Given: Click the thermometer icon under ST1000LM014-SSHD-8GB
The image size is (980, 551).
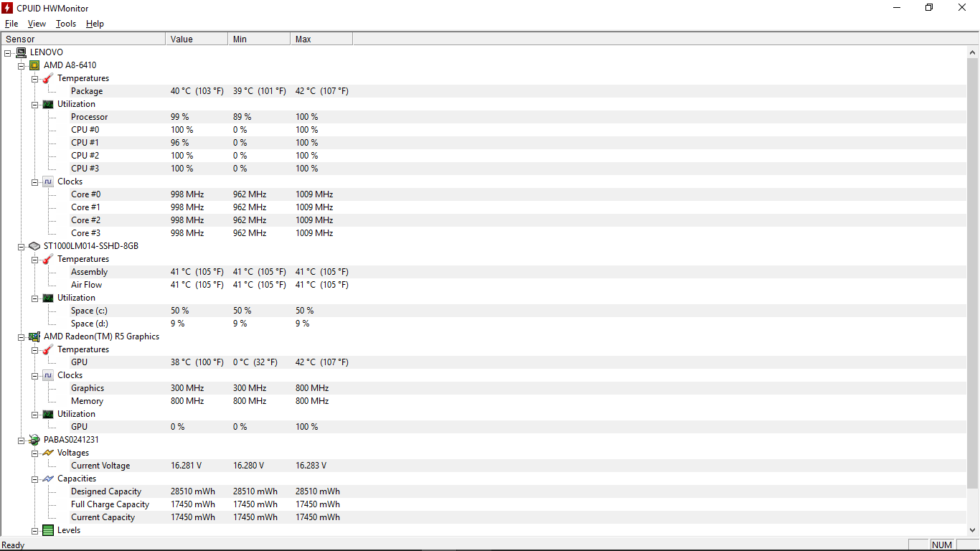Looking at the screenshot, I should [48, 259].
